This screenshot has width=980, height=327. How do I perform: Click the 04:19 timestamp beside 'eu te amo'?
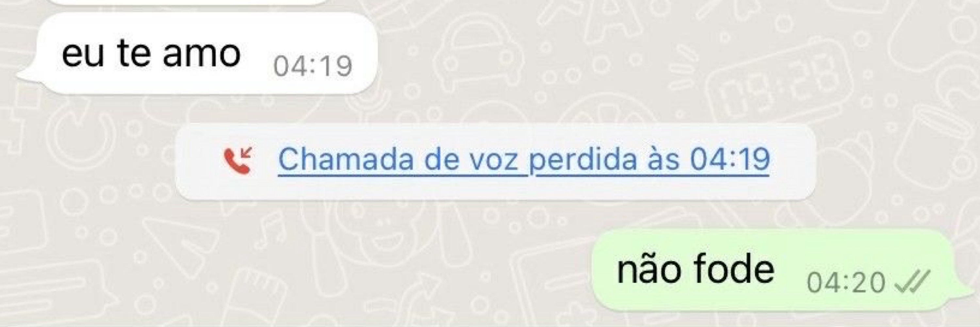tap(313, 67)
